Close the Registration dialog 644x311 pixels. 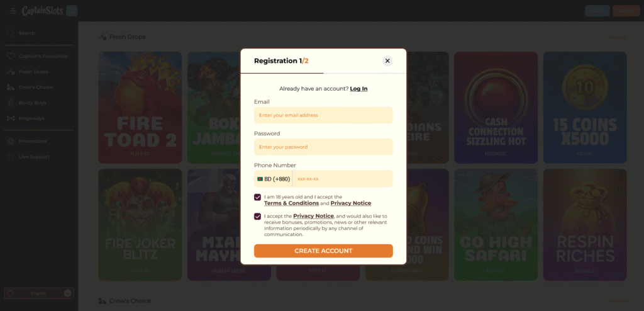coord(387,61)
